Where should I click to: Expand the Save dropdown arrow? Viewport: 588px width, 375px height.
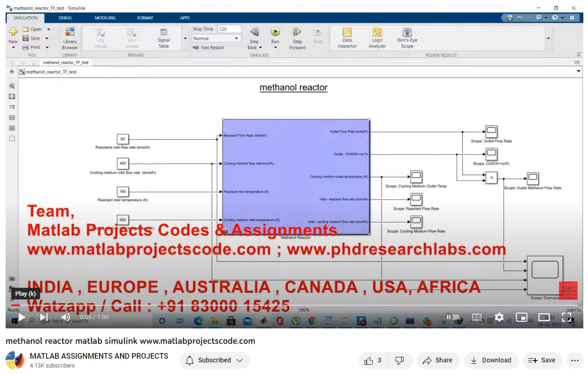click(x=47, y=38)
